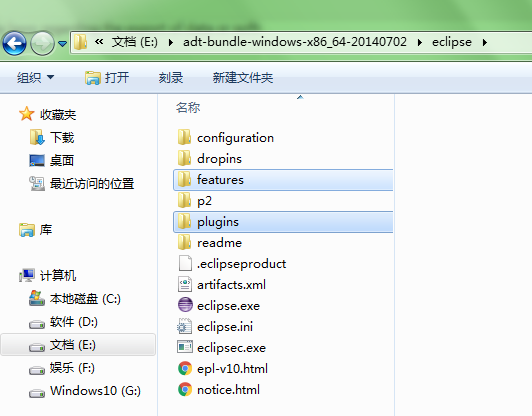Expand the arrow after the eclipse path segment
The image size is (532, 416).
point(485,42)
